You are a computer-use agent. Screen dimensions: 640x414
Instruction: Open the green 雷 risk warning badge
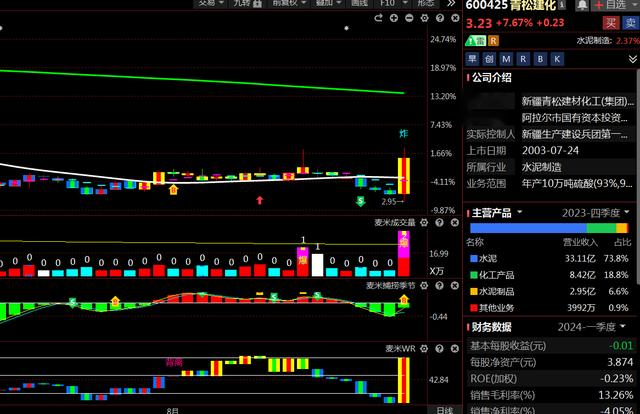(476, 40)
